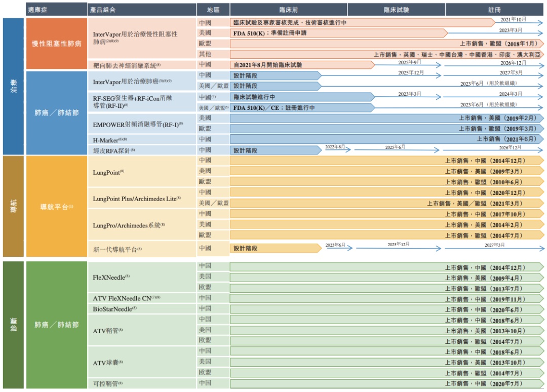Click bar 上市銷售,美國 (2019年2月)

click(x=387, y=118)
